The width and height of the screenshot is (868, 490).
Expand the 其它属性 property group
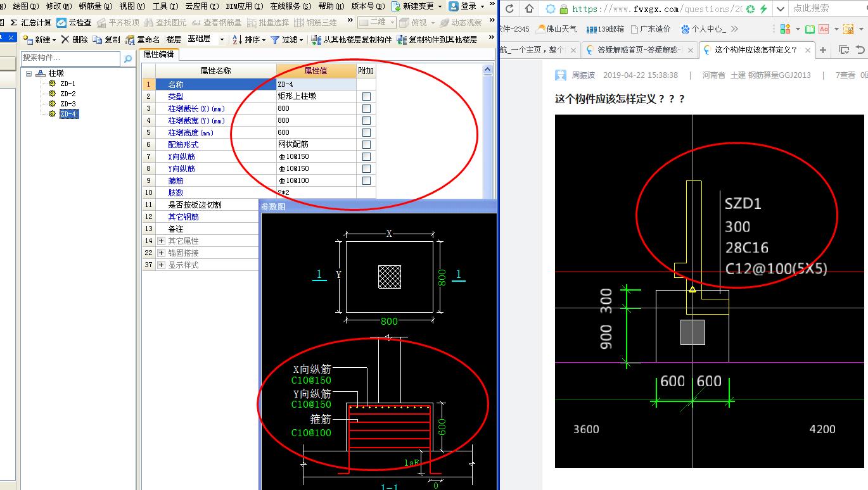(162, 241)
